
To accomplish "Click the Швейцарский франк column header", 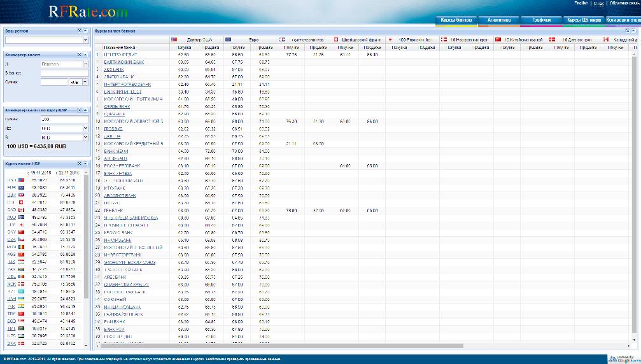I will tap(359, 39).
